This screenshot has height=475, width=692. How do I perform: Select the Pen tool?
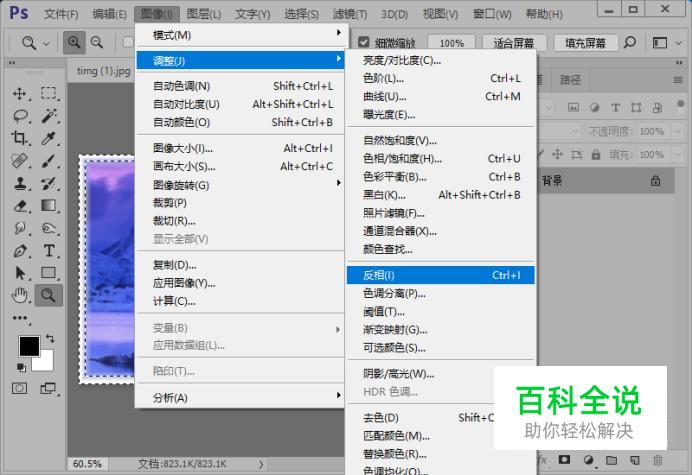point(20,251)
